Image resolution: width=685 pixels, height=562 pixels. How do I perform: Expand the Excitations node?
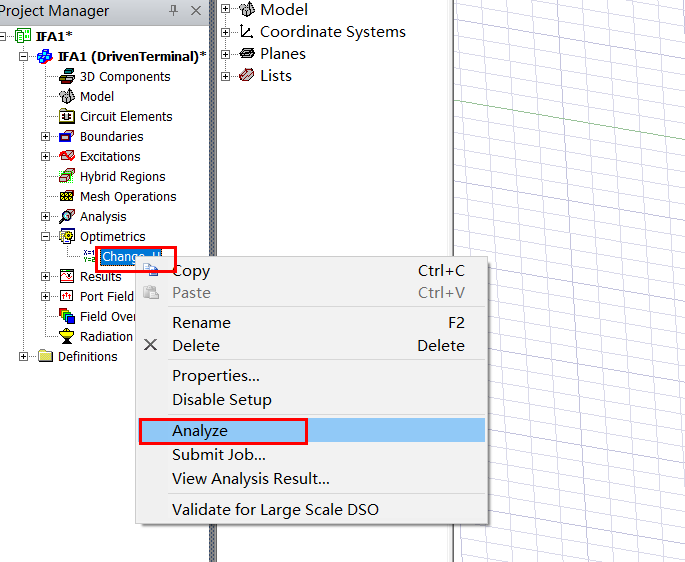point(45,156)
